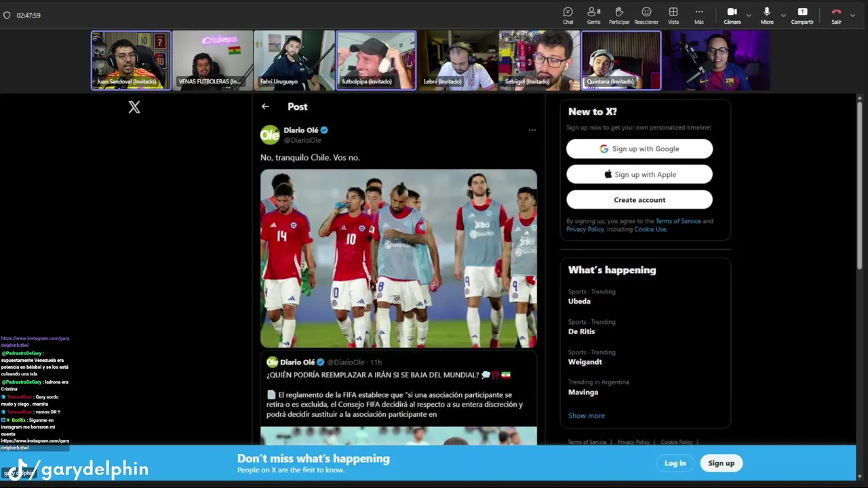Click the Sign up button in banner
The height and width of the screenshot is (488, 868).
click(x=722, y=463)
